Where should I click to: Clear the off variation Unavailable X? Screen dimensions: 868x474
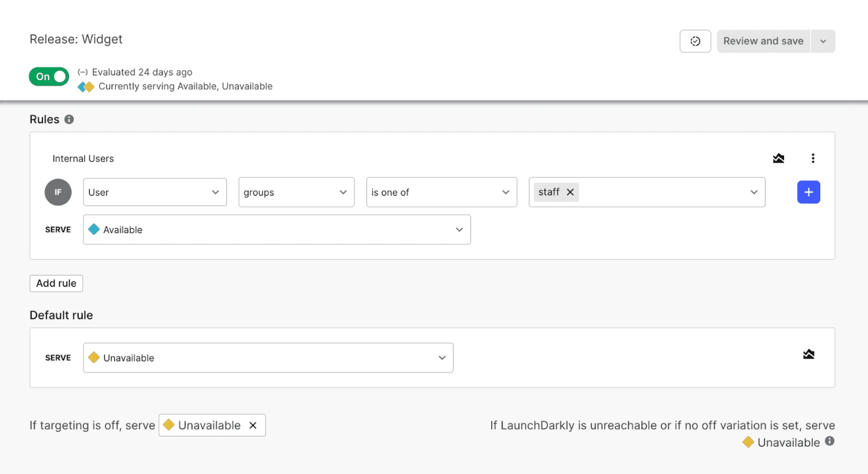click(253, 425)
